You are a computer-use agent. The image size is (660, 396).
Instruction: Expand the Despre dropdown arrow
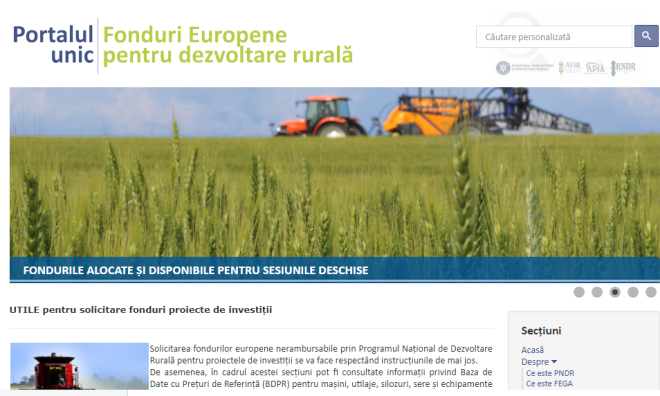(x=554, y=361)
